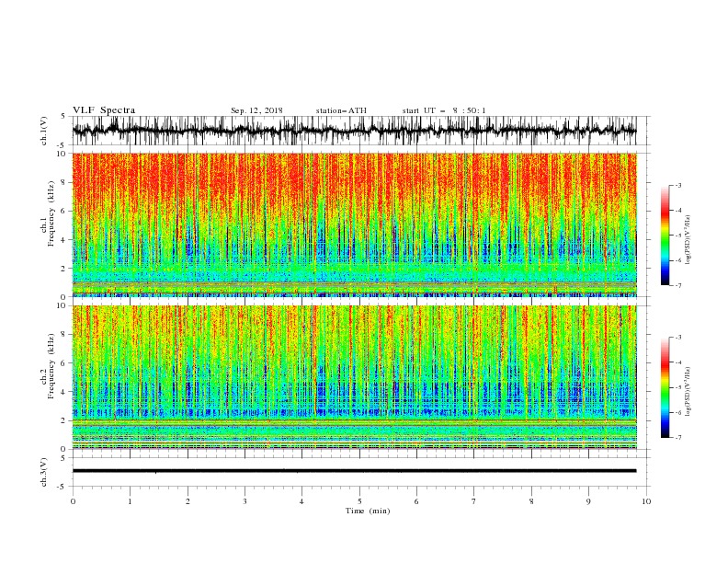The image size is (728, 563).
Task: Click ch.1 frequency axis tick "4"
Action: (65, 240)
